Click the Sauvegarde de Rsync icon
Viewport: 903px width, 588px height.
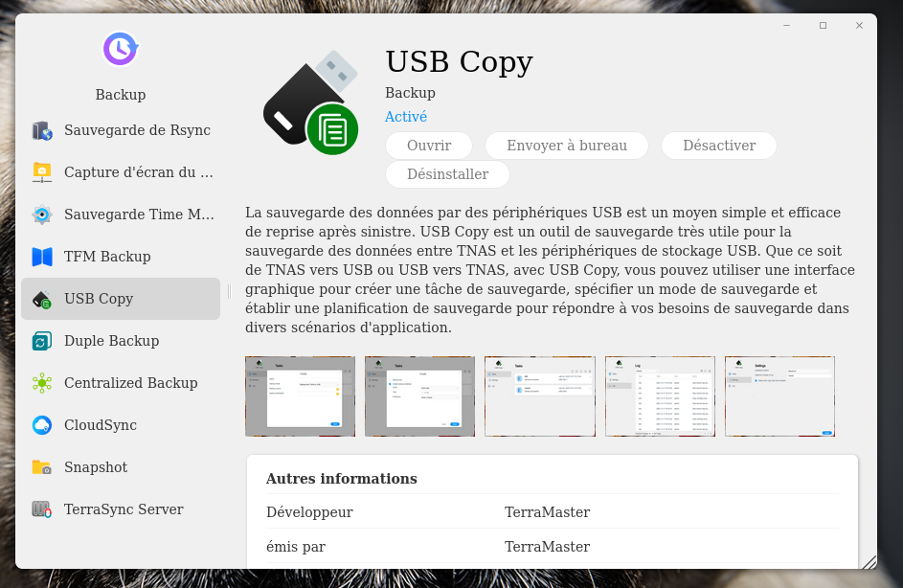tap(42, 130)
